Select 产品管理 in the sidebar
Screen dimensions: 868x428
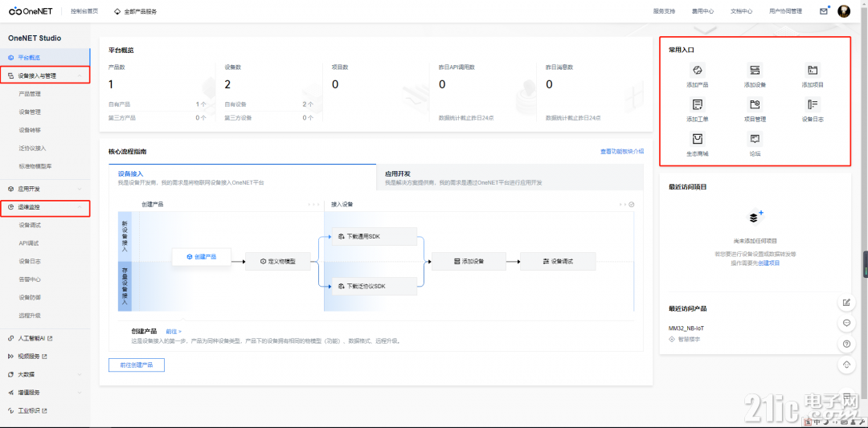[x=30, y=94]
